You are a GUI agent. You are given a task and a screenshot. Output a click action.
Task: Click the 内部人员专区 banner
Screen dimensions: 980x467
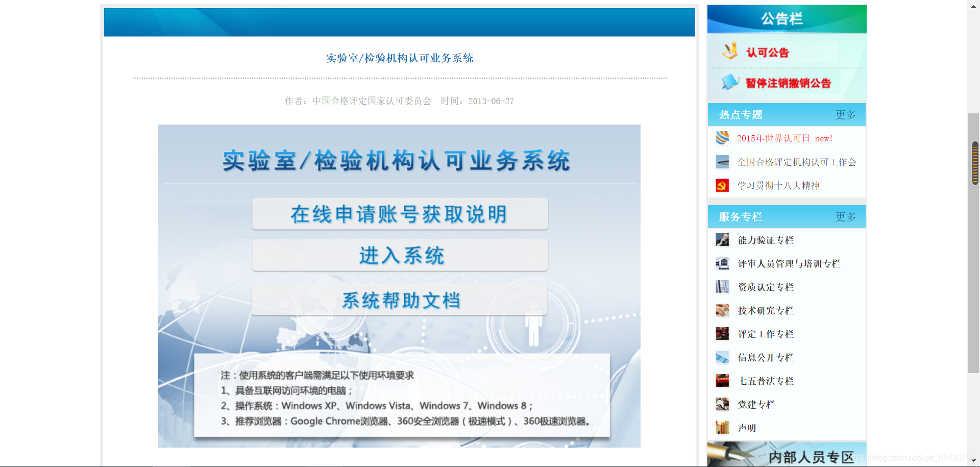tap(787, 454)
